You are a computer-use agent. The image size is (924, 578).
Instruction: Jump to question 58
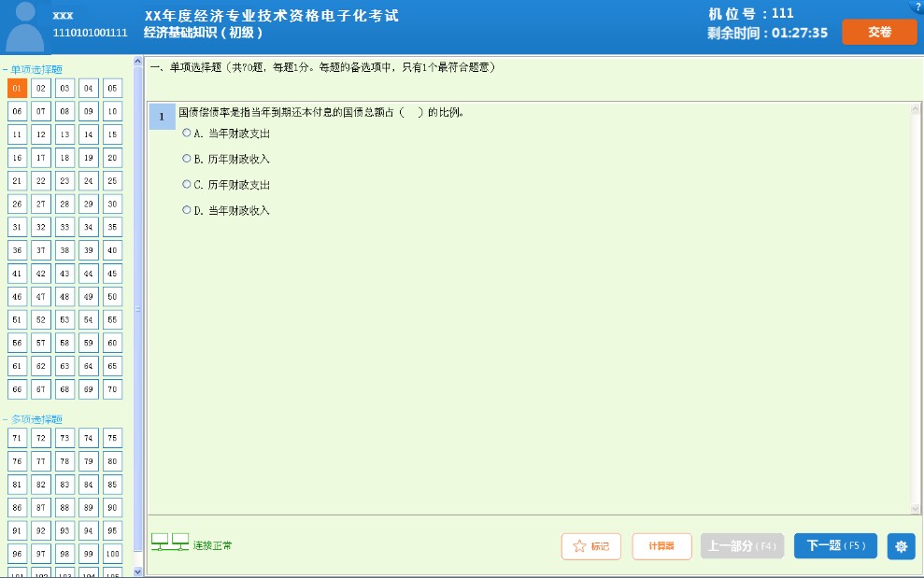[64, 343]
